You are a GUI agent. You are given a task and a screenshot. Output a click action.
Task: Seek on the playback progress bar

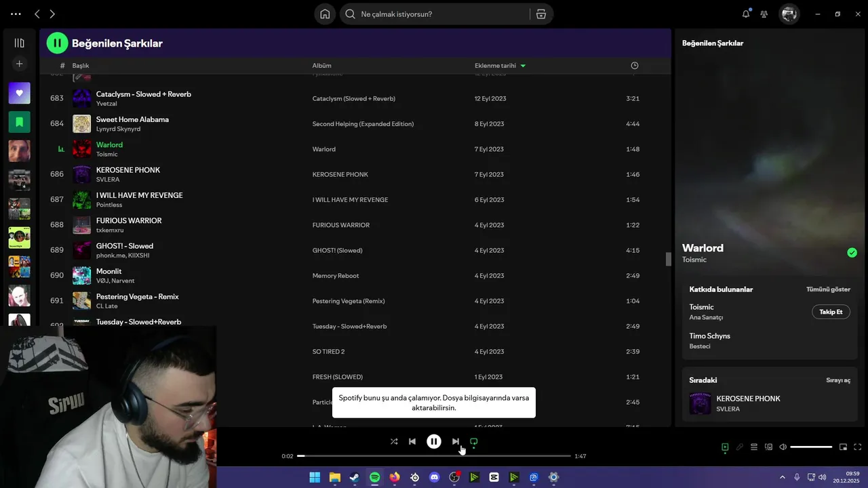[434, 456]
